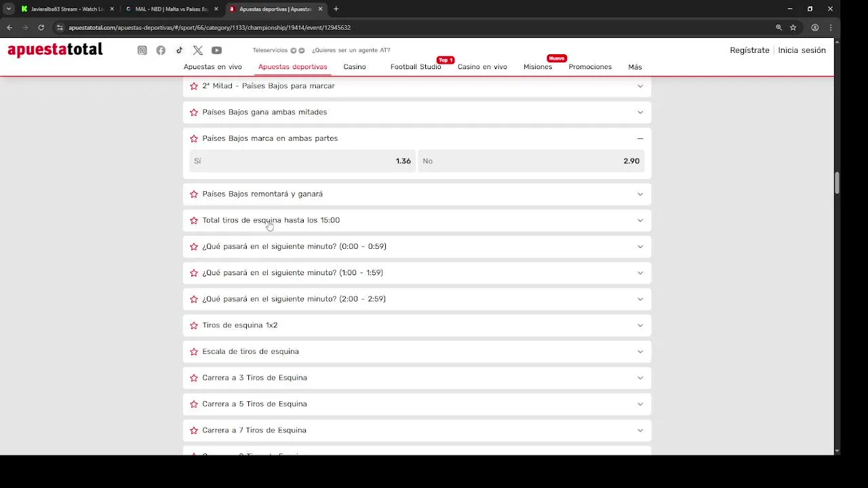
Task: Close the Apuestas deportivas browser tab
Action: click(x=320, y=9)
